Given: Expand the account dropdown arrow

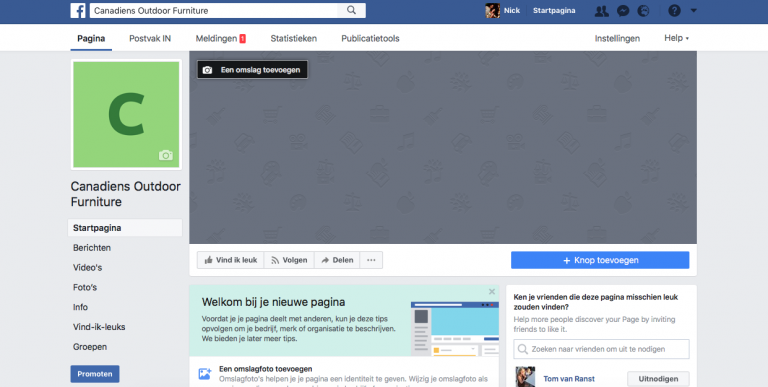Looking at the screenshot, I should coord(694,10).
